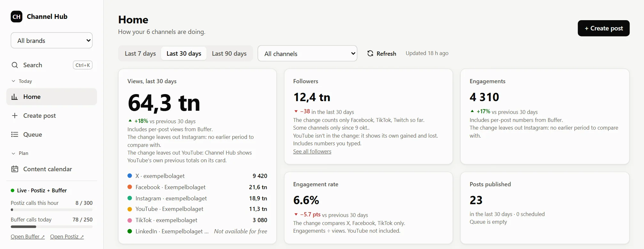Click the 'Live · Postiz + Buffer' status text
The image size is (644, 249).
coord(42,190)
